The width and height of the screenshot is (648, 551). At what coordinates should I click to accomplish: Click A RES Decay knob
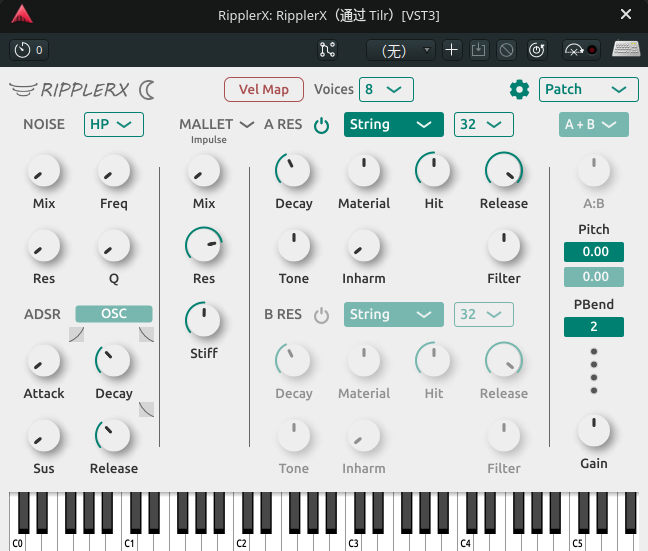point(293,170)
